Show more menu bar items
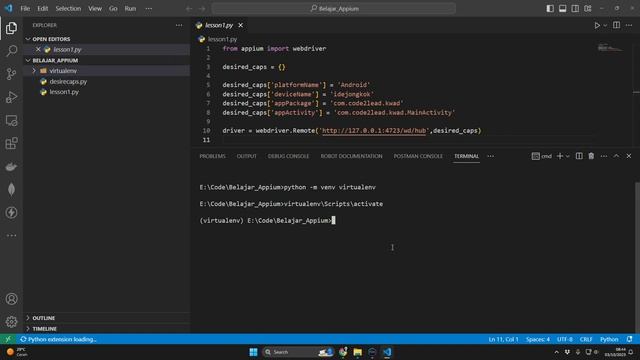 (x=149, y=9)
